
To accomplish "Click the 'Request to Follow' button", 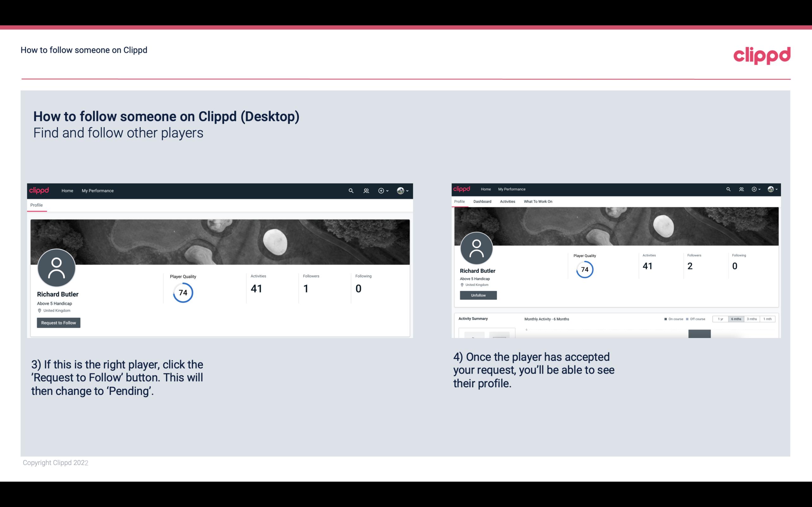I will tap(58, 323).
